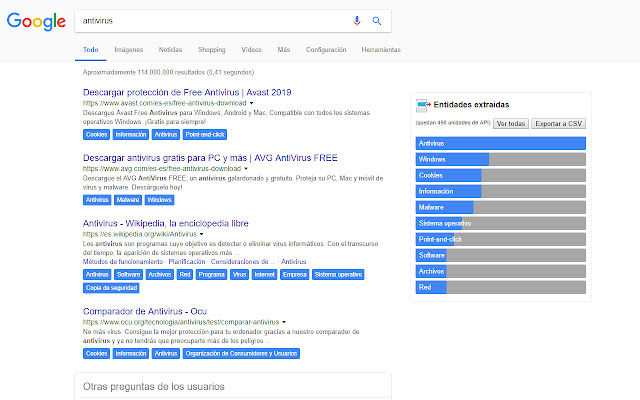This screenshot has height=400, width=640.
Task: Expand the arrow beside the avast.com URL
Action: (243, 103)
